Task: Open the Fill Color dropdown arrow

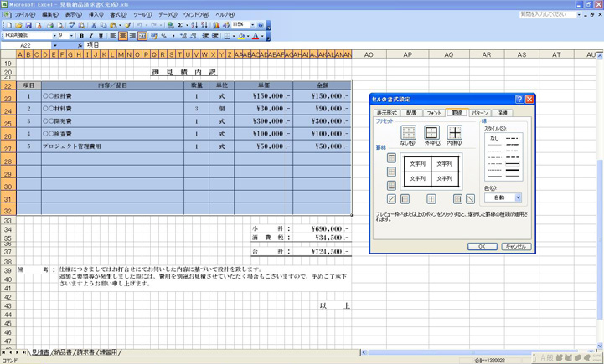Action: point(248,36)
